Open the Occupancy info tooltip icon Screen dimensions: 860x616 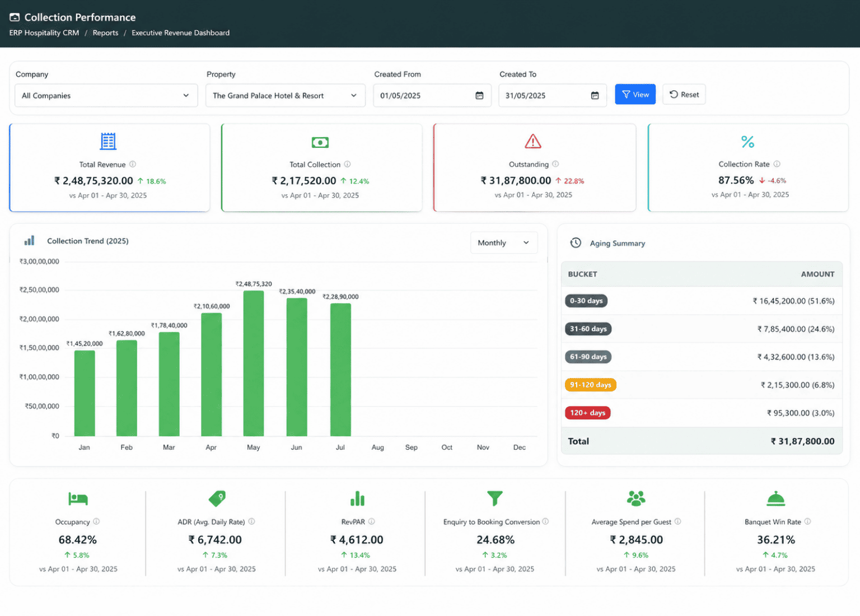(x=96, y=521)
